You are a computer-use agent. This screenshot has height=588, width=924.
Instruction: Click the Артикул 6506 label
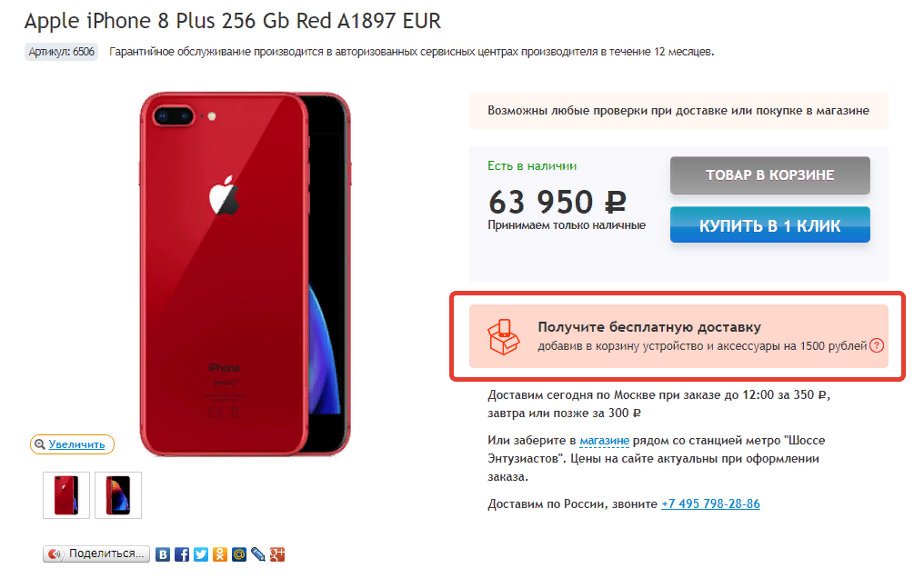(61, 52)
